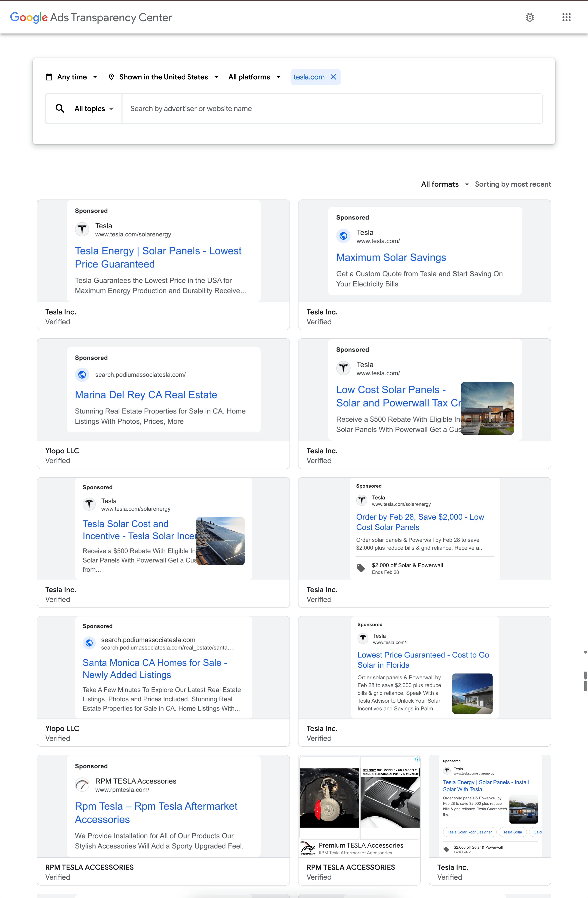Open the Google apps grid icon
This screenshot has width=588, height=898.
click(x=566, y=17)
